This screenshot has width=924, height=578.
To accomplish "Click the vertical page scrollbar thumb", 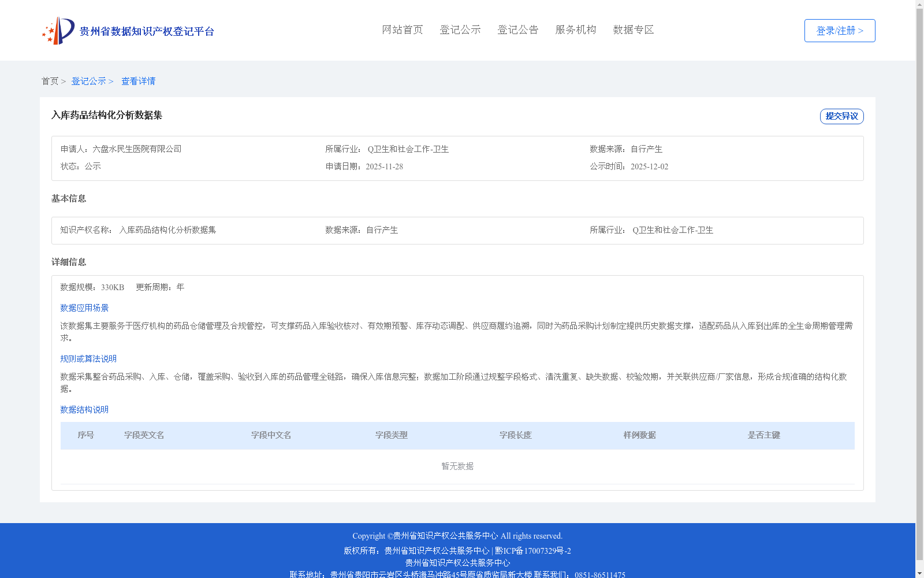I will pyautogui.click(x=919, y=284).
